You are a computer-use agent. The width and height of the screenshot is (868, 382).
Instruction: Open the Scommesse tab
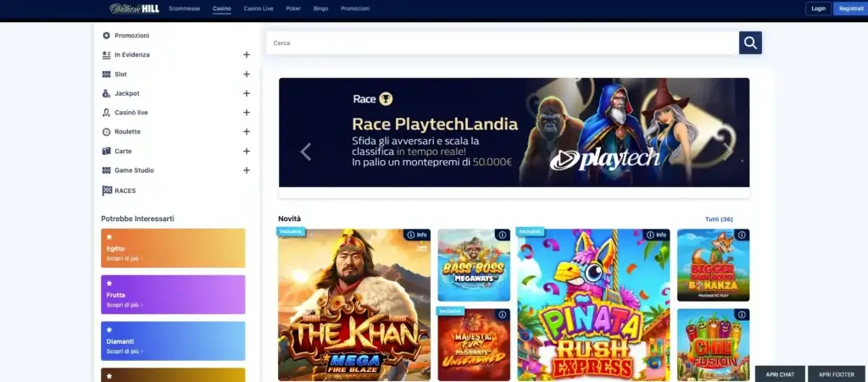pyautogui.click(x=184, y=8)
